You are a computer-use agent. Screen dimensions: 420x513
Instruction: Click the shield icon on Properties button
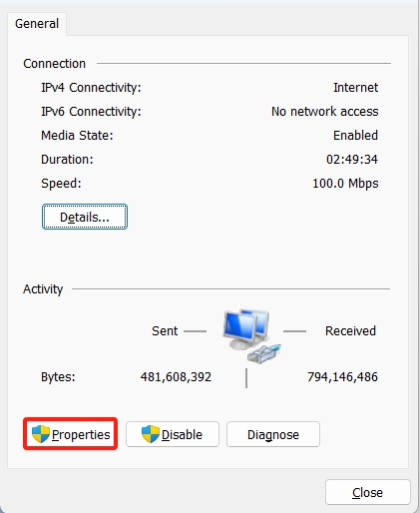[x=41, y=434]
